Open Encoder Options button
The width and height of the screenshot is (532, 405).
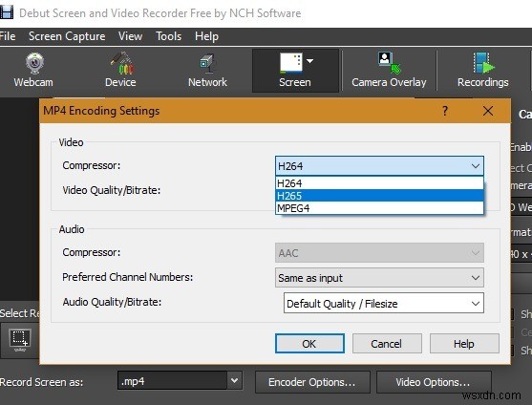[312, 382]
